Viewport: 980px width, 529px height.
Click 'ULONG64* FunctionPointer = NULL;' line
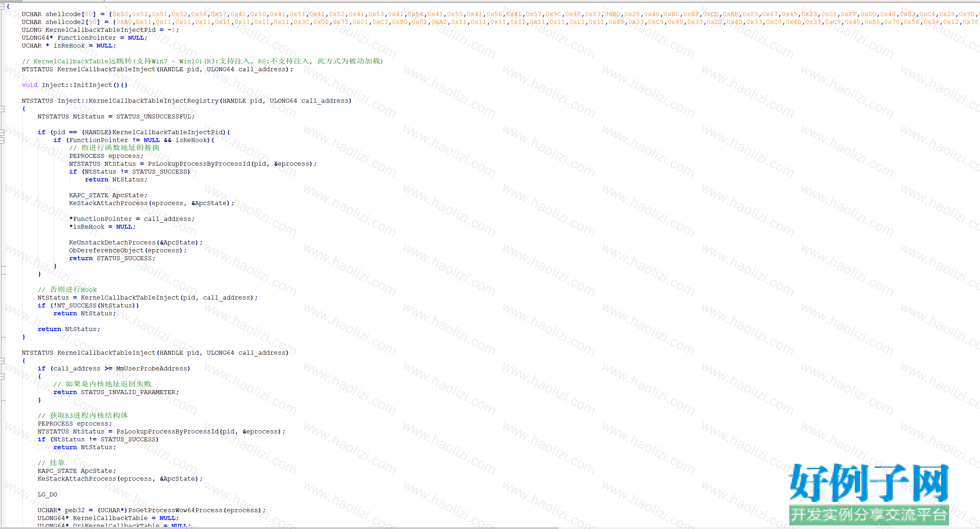84,38
